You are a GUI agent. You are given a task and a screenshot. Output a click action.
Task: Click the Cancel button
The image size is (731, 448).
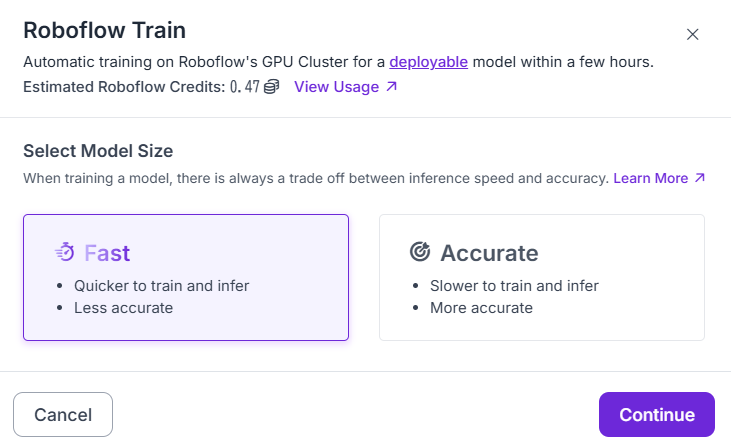pos(63,414)
